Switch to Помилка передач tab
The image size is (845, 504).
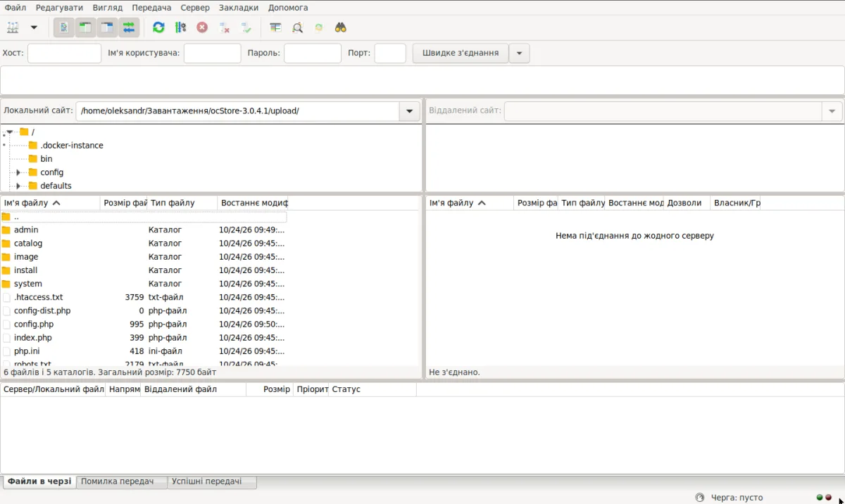coord(122,481)
